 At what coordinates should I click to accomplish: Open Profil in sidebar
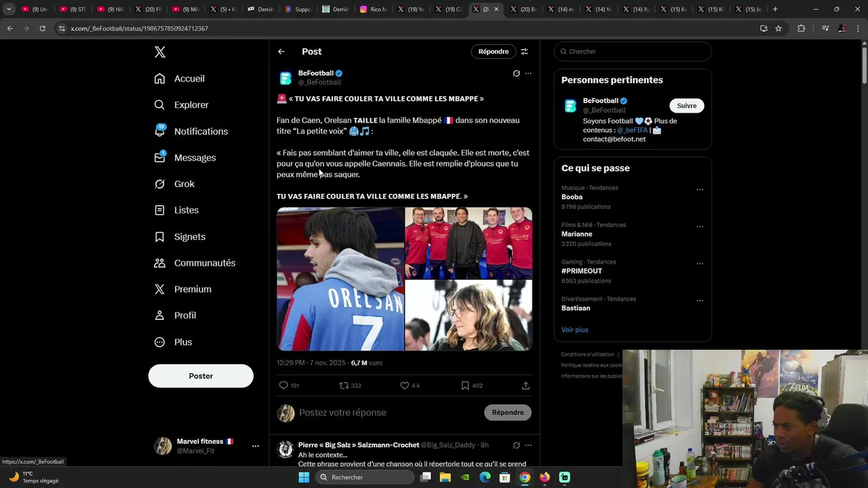coord(175,316)
